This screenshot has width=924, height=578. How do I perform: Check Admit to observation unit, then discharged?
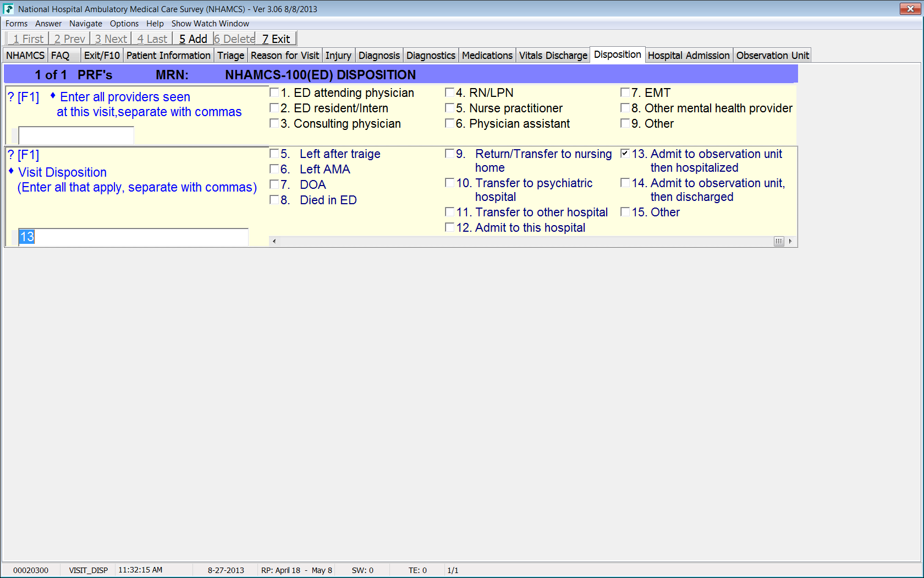tap(625, 183)
